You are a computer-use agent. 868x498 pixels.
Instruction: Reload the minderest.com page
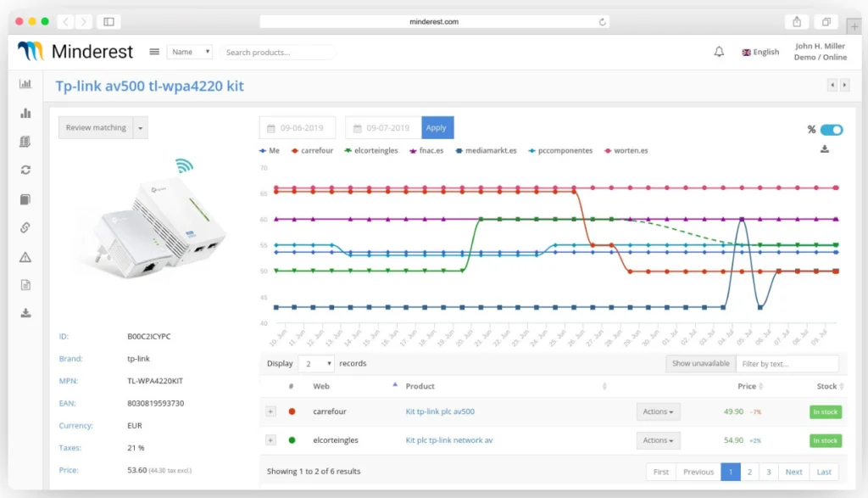pos(603,21)
